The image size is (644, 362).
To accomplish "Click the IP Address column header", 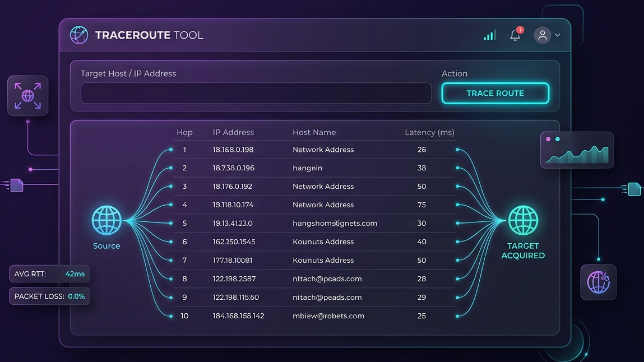I will [233, 133].
